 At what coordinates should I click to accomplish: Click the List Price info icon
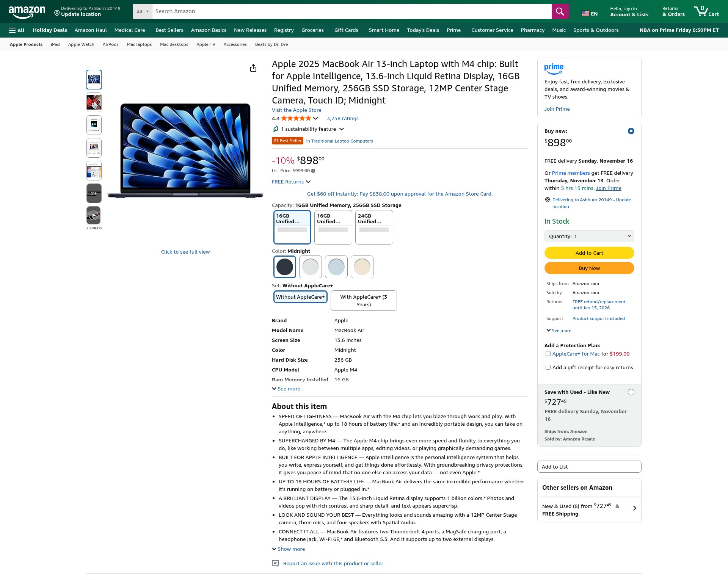pos(313,171)
